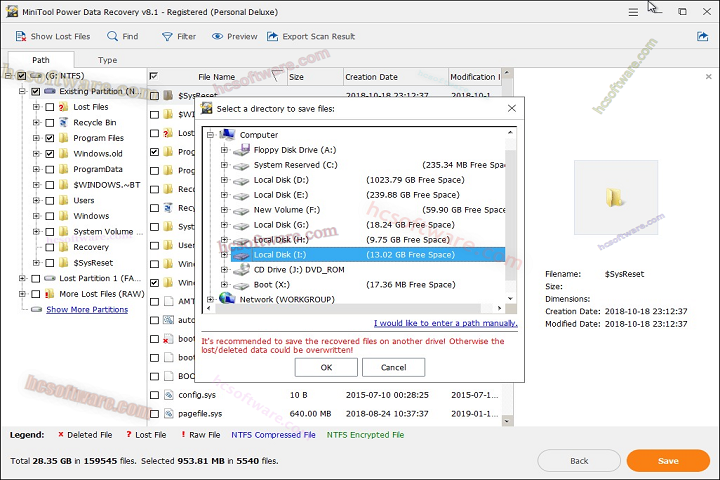Screen dimensions: 720x480
Task: Click 'I would like to enter a path manually' link
Action: click(x=445, y=323)
